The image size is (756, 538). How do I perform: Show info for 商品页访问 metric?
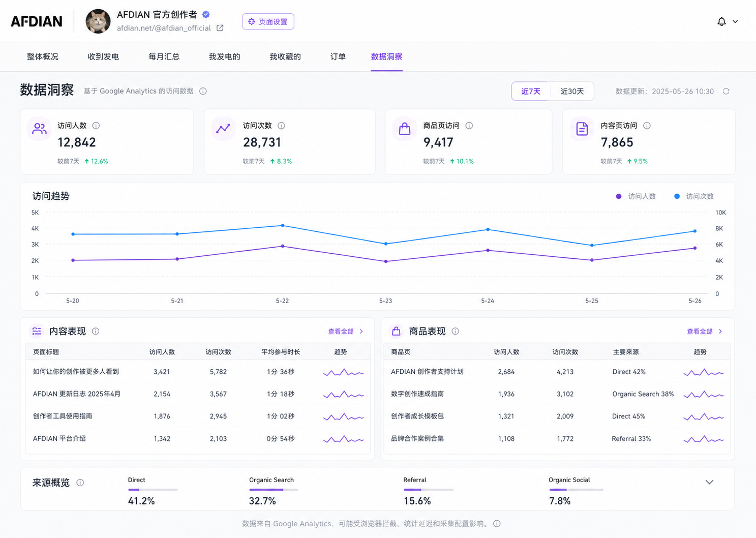[469, 126]
